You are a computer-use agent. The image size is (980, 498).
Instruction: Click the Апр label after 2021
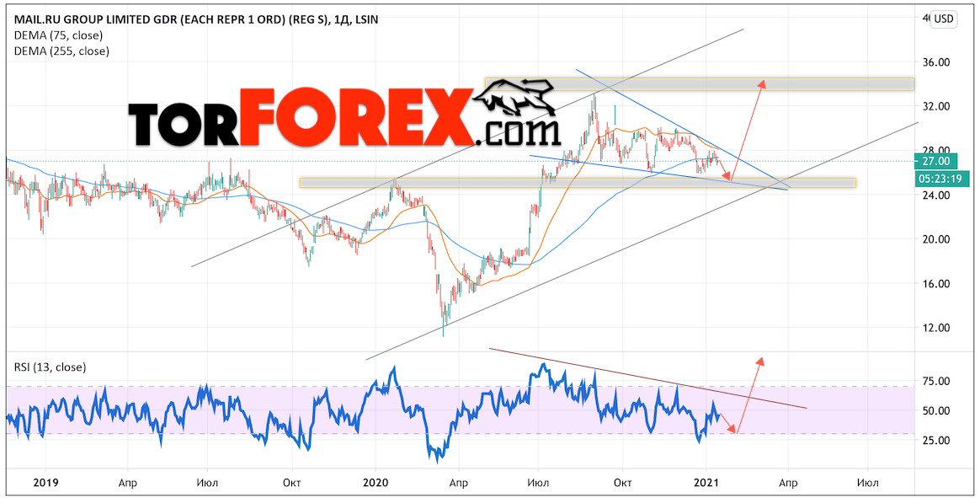pos(789,483)
